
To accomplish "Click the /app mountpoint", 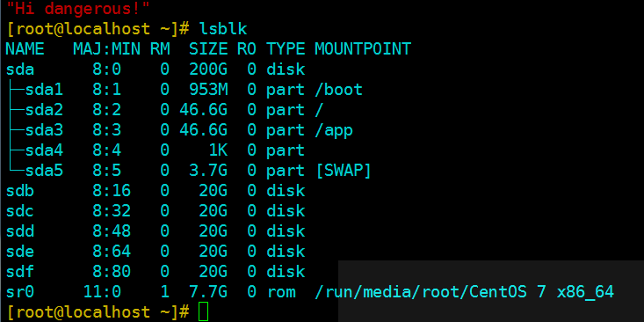I will tap(334, 130).
